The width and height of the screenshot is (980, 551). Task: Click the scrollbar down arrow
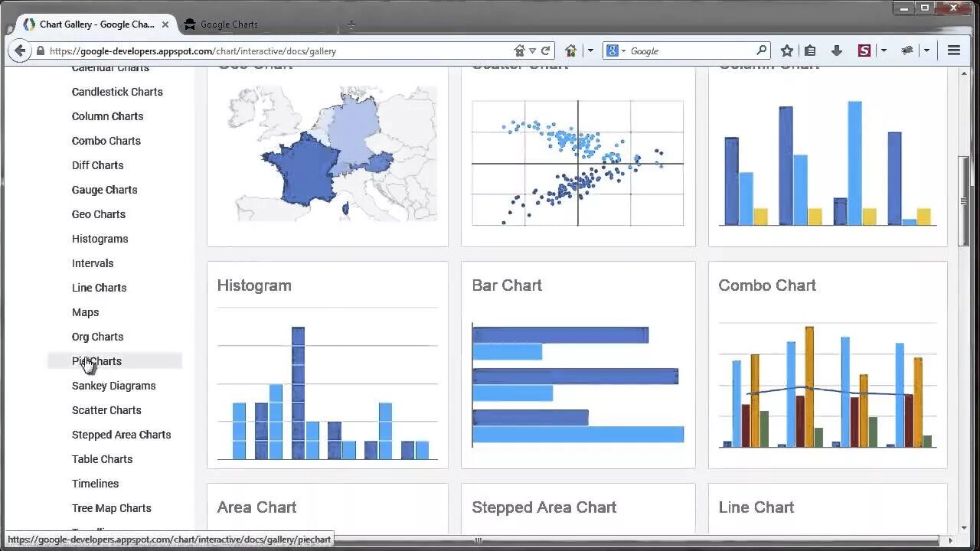click(x=964, y=527)
